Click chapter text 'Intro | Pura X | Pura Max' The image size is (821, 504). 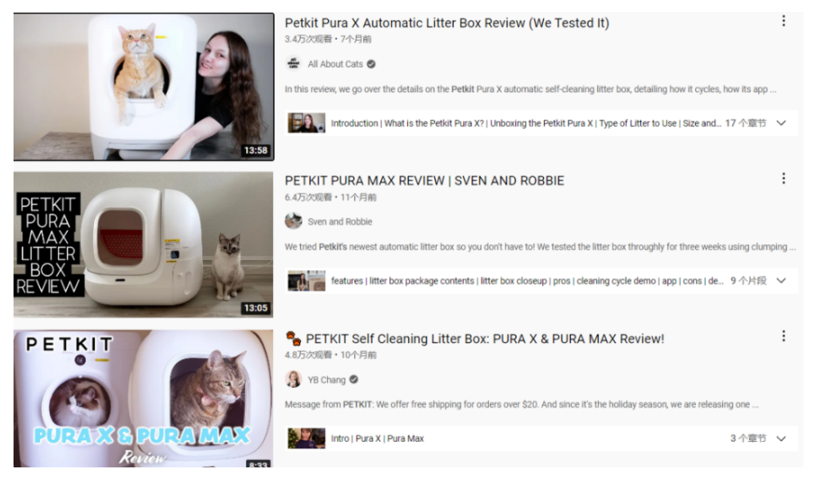click(377, 439)
